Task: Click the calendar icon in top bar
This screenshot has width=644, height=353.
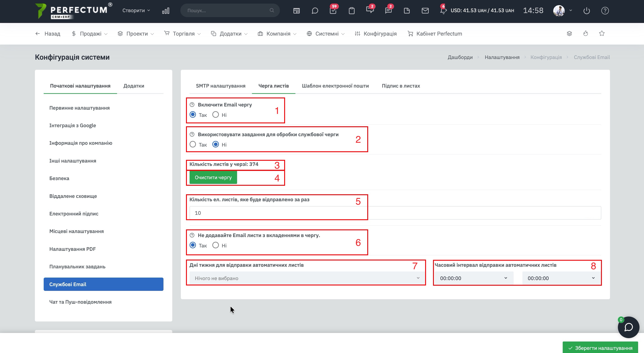Action: [x=297, y=11]
